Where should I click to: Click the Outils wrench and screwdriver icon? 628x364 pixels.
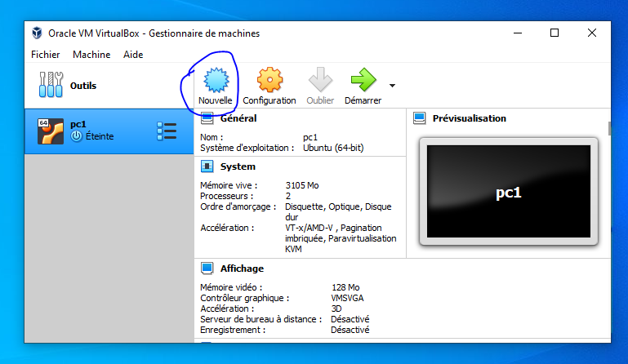pyautogui.click(x=51, y=85)
